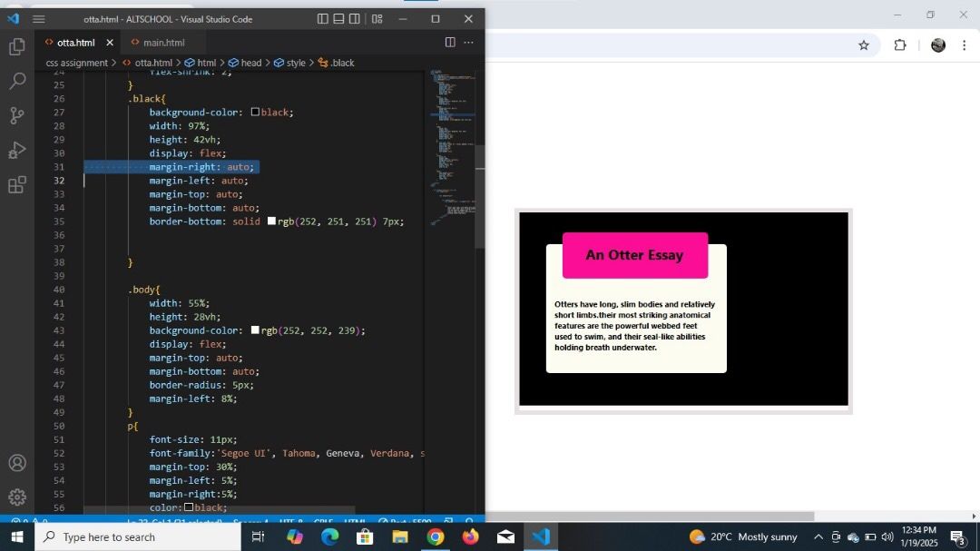The height and width of the screenshot is (551, 980).
Task: Open the editor More Actions ellipsis menu
Action: click(x=468, y=43)
